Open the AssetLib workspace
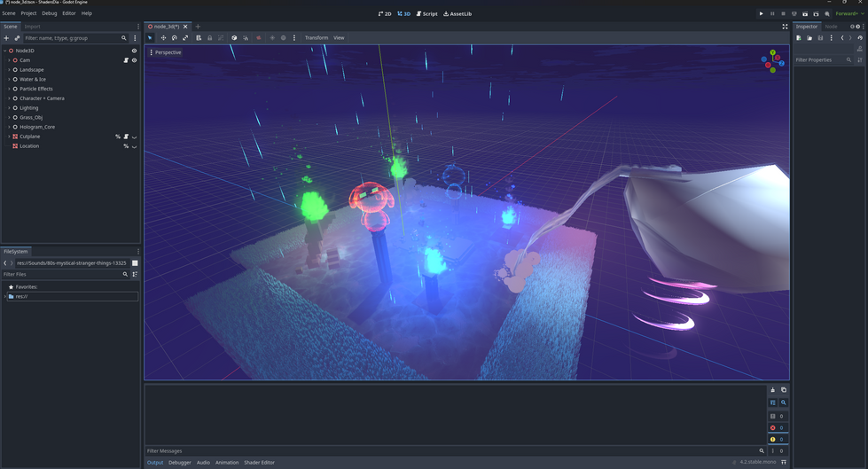 pyautogui.click(x=457, y=14)
